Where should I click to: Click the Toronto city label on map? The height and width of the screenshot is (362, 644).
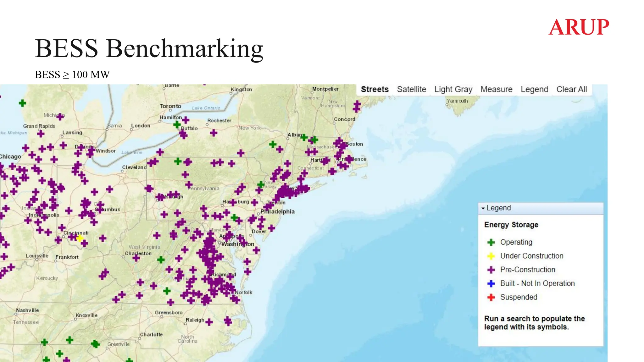(x=170, y=106)
